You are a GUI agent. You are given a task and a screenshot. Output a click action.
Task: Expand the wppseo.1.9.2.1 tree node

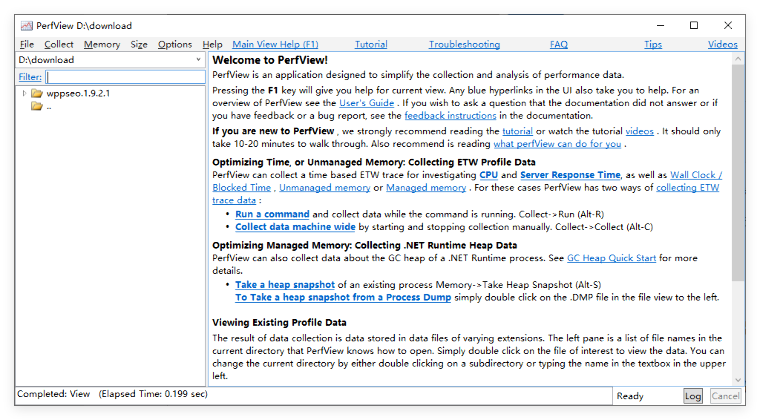[x=24, y=93]
